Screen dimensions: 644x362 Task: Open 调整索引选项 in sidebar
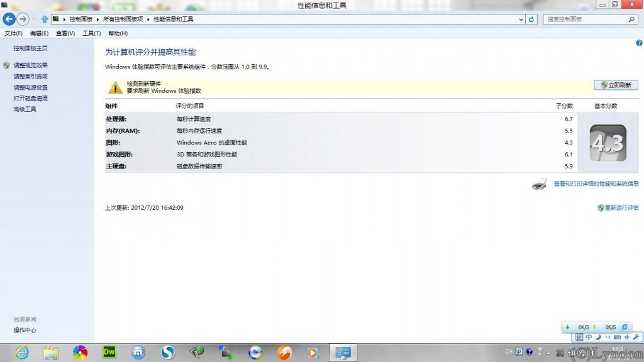tap(30, 76)
